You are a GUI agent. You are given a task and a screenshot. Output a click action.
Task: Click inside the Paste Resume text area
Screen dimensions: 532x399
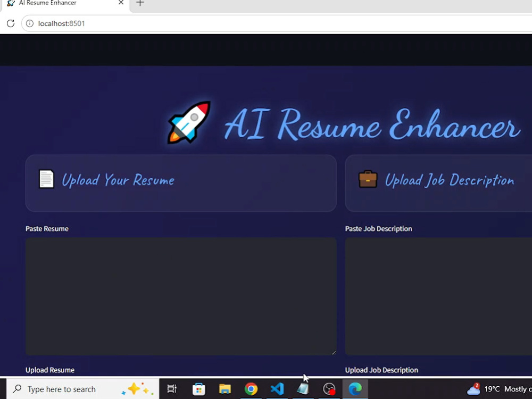(x=181, y=296)
